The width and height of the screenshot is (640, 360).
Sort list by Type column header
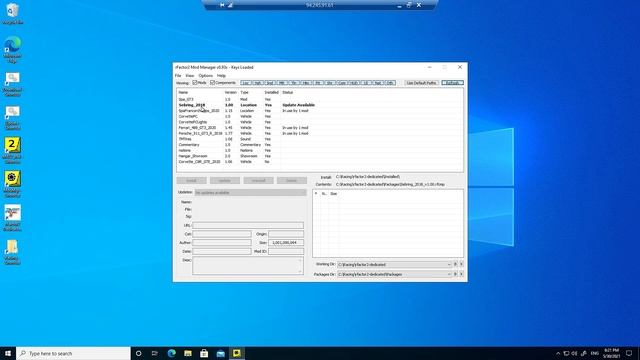coord(244,93)
